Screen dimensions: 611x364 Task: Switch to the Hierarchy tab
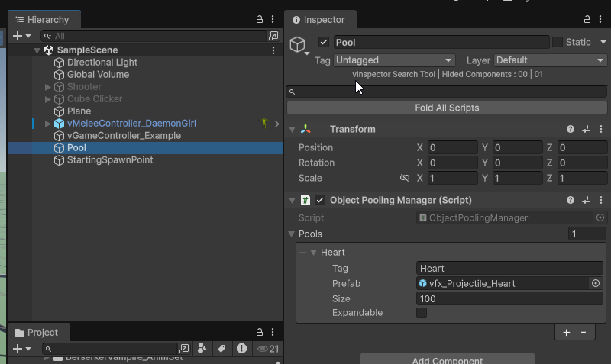[44, 20]
